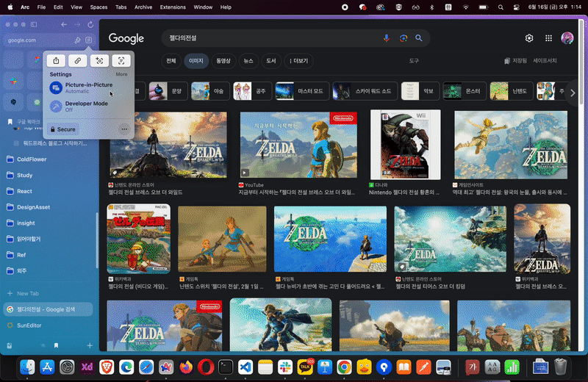This screenshot has width=588, height=382.
Task: Click the 저장됨 saved link
Action: click(515, 61)
